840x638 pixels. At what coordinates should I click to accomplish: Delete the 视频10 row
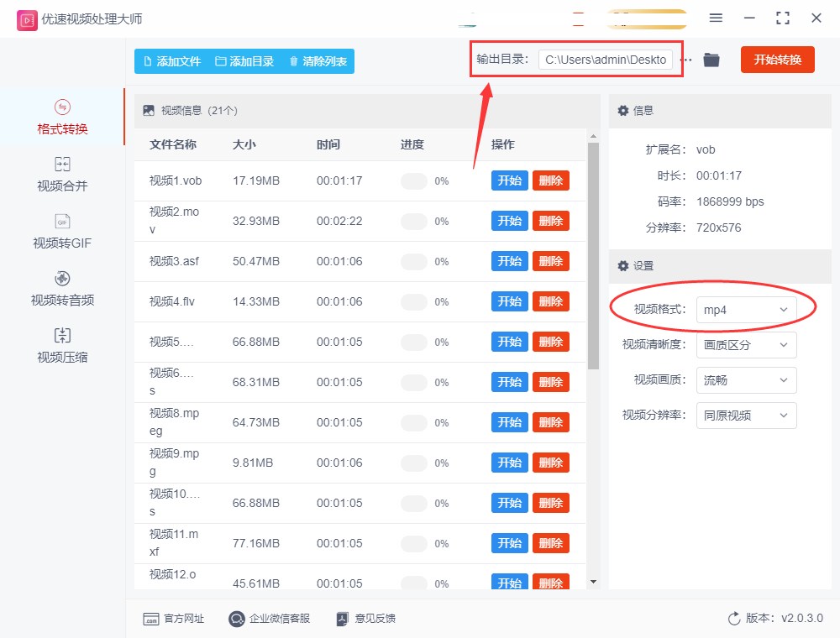point(551,503)
